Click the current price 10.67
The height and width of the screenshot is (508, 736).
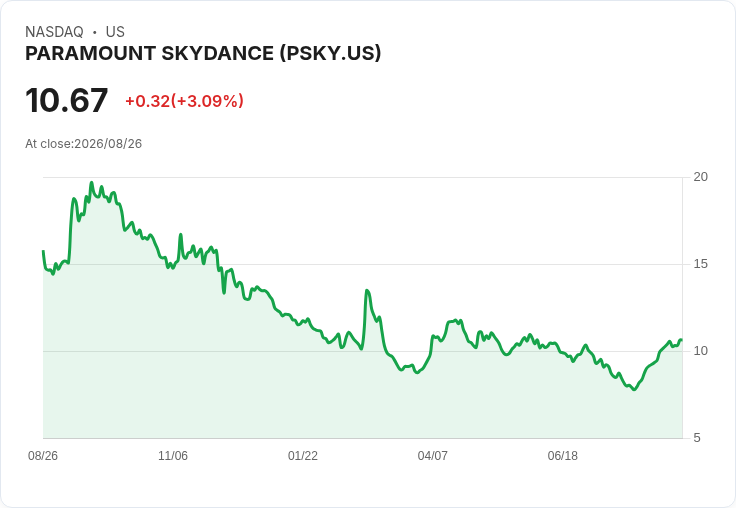[67, 100]
